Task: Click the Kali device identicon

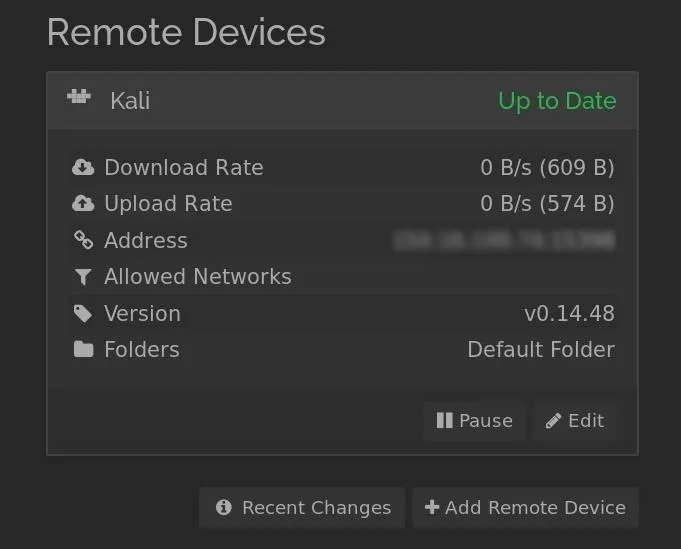Action: click(x=79, y=96)
